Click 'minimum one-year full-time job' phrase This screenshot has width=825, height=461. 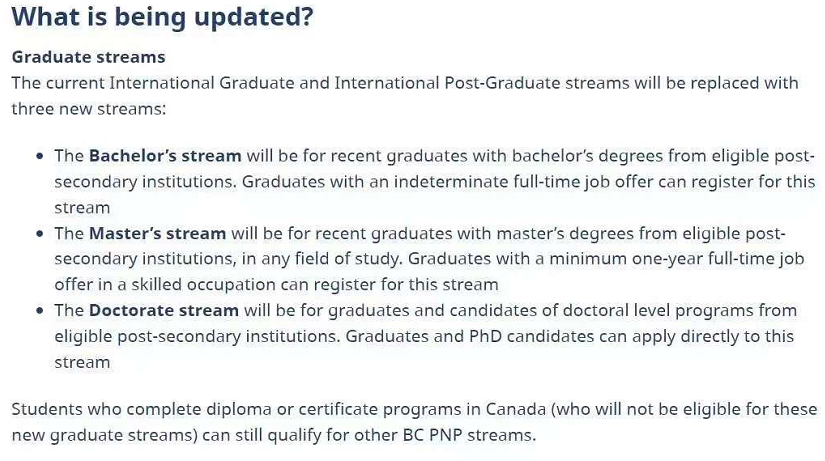677,259
